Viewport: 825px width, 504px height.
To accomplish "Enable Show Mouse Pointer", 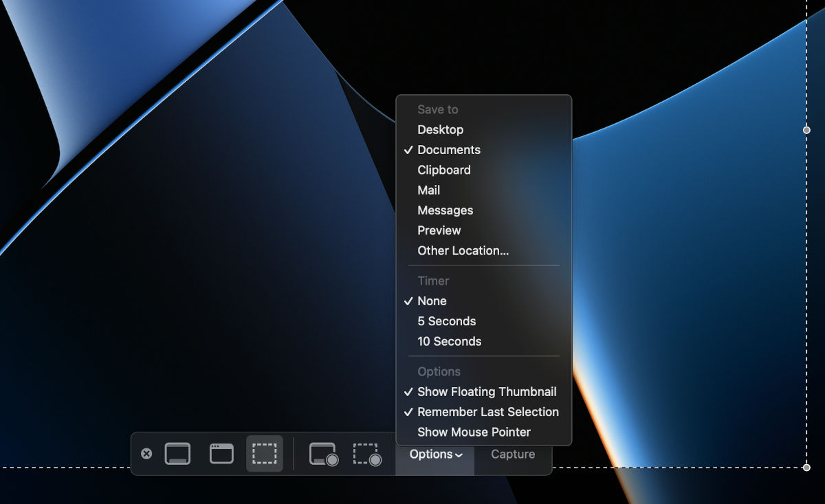I will tap(474, 432).
